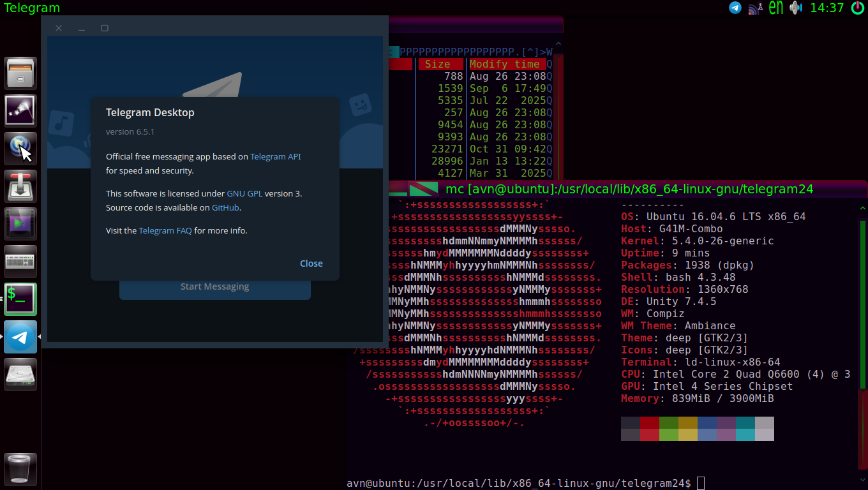The width and height of the screenshot is (868, 490).
Task: Close the Telegram Desktop about dialog
Action: click(311, 264)
